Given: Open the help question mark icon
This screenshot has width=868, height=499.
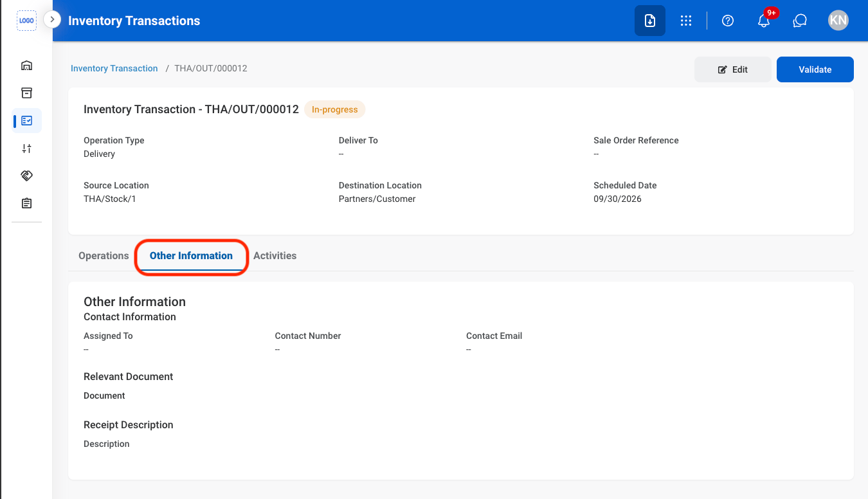Looking at the screenshot, I should pyautogui.click(x=728, y=21).
